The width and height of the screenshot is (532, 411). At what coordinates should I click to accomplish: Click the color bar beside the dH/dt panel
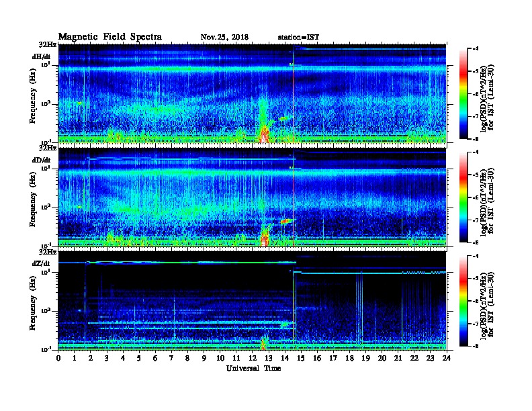[463, 93]
